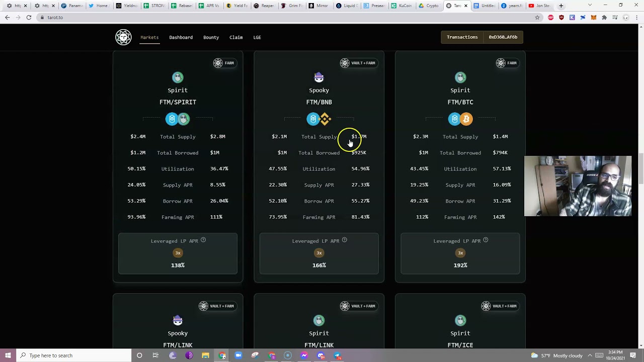
Task: Click the 3x leverage badge on FTM/SPIRIT card
Action: click(178, 253)
